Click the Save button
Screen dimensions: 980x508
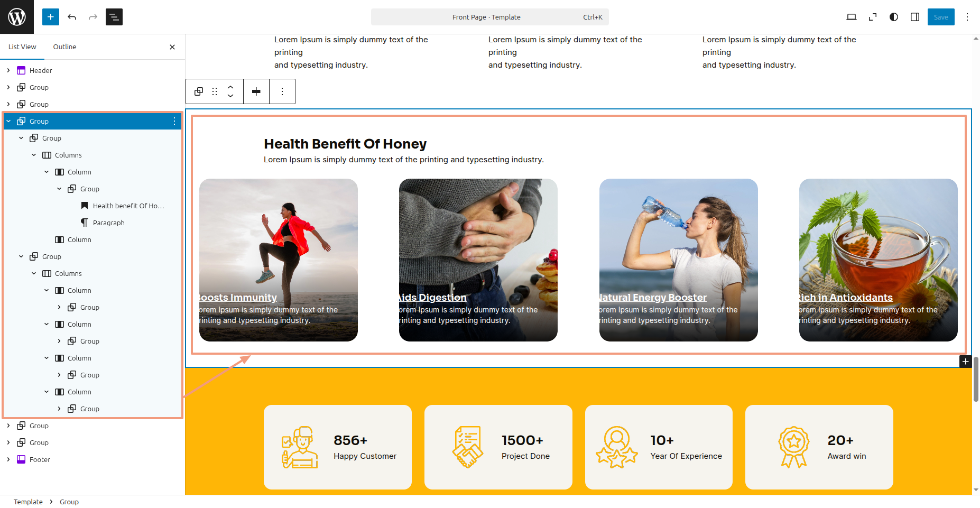click(941, 17)
